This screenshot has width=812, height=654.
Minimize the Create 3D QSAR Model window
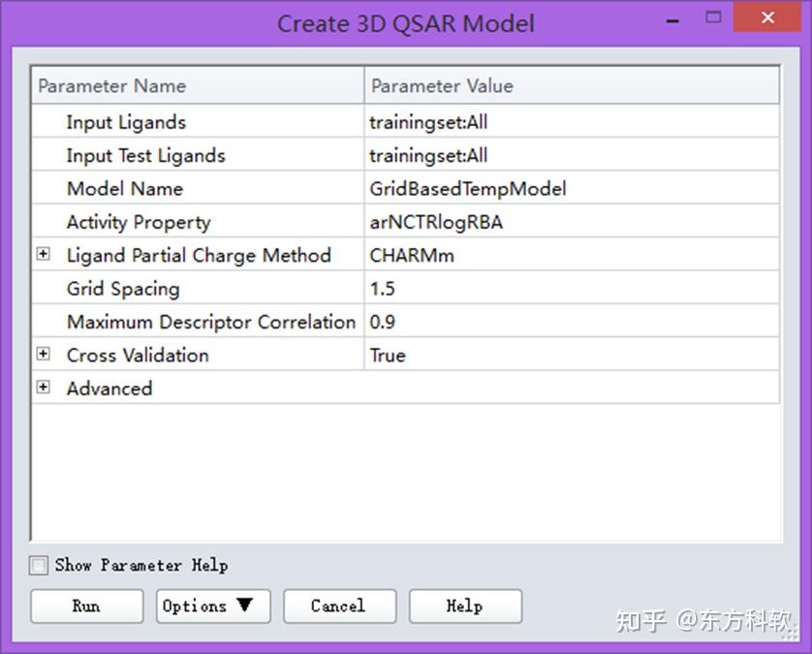[672, 20]
